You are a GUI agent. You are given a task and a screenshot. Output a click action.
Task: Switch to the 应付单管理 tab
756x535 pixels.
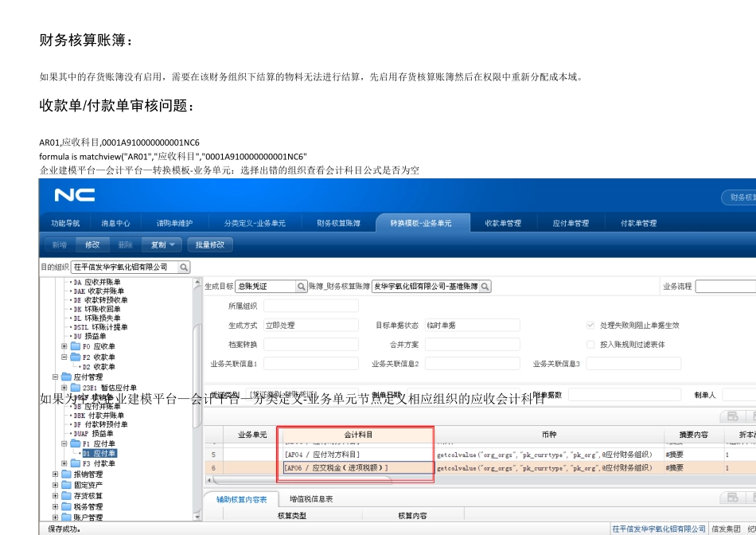click(571, 224)
